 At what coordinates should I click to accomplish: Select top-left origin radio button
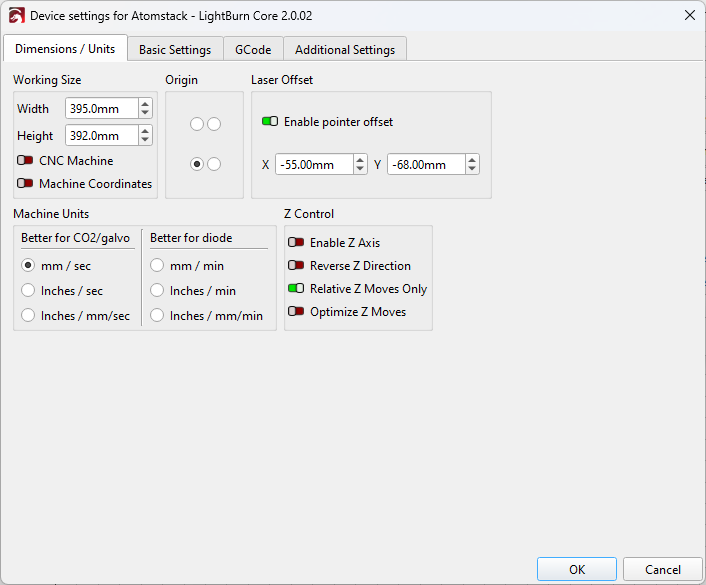click(x=197, y=124)
